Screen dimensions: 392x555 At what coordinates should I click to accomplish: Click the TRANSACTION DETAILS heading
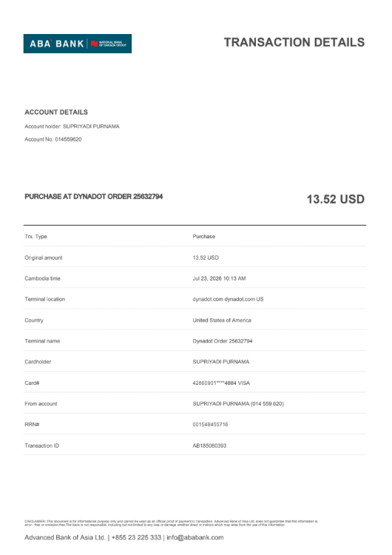click(294, 42)
